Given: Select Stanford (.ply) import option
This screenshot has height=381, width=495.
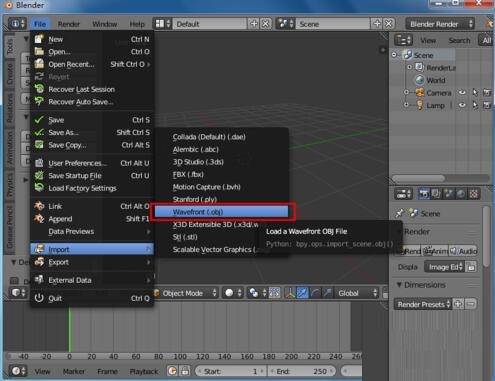Looking at the screenshot, I should [221, 199].
